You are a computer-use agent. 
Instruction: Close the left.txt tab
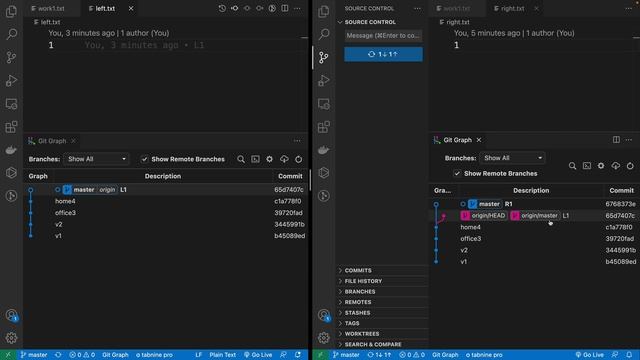(x=131, y=8)
